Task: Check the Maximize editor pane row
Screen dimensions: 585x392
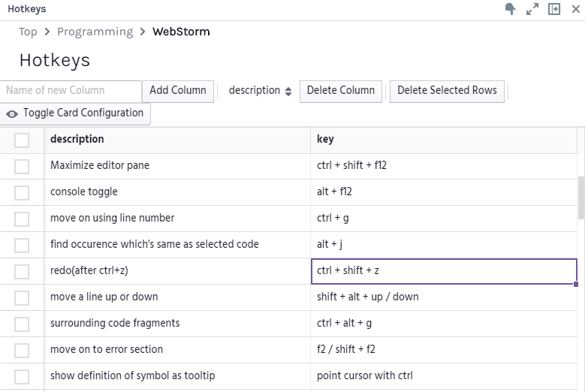Action: [x=22, y=167]
